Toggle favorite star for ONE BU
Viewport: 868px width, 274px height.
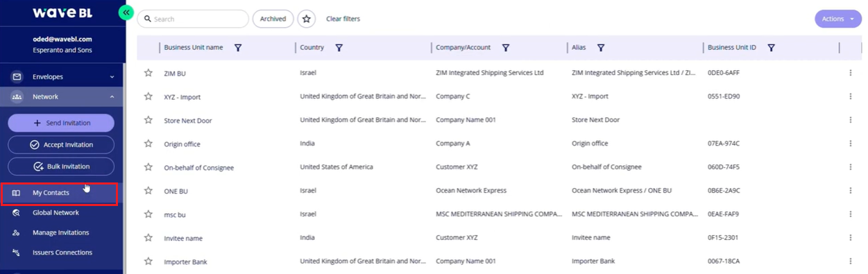tap(148, 191)
